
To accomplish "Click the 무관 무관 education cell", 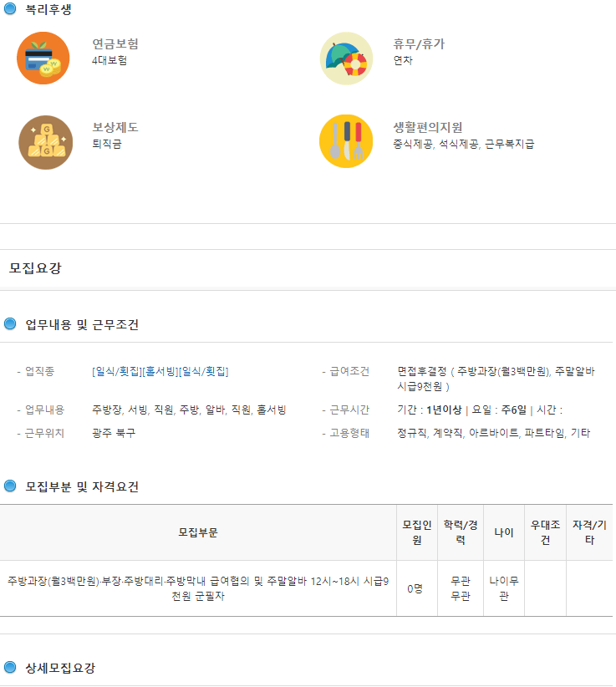I will click(x=461, y=588).
